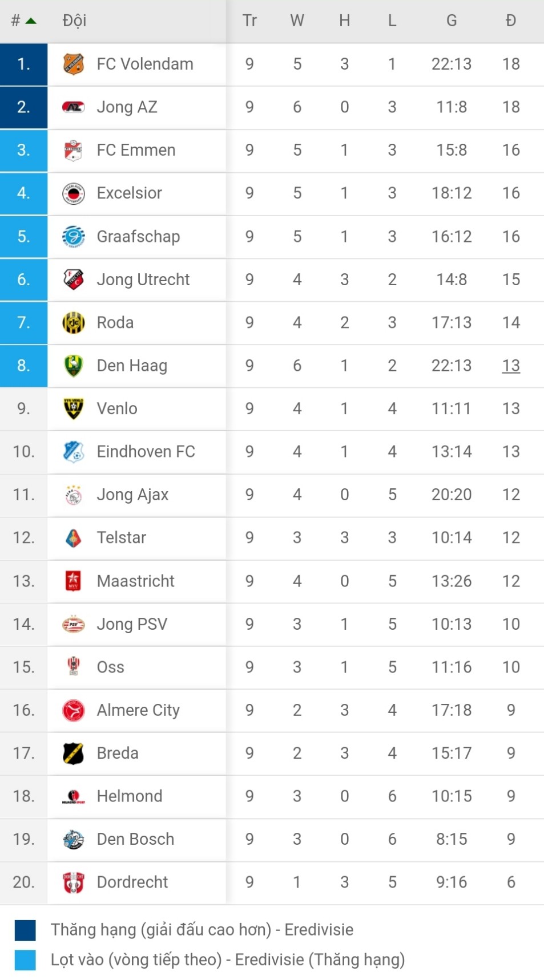Click the Roda club logo

point(74,323)
